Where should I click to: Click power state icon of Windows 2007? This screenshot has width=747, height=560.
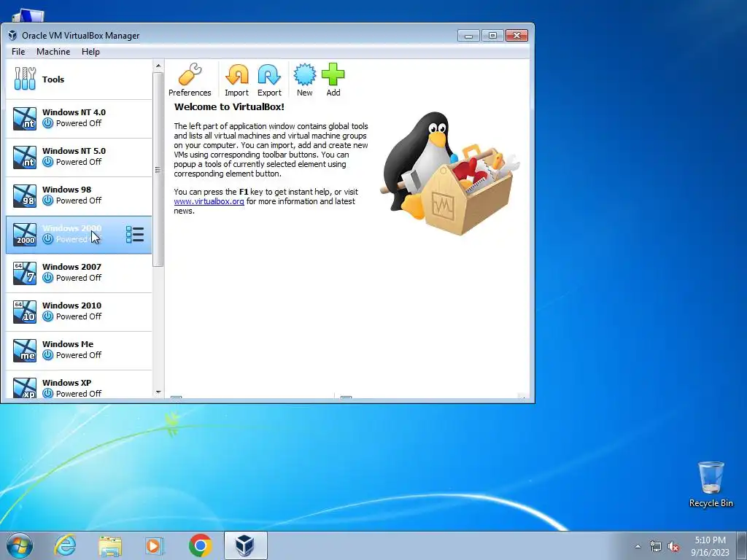47,278
